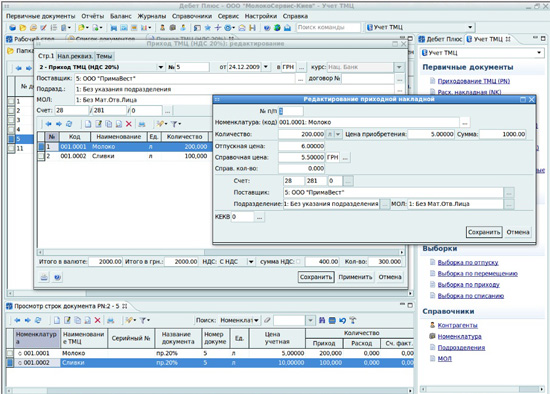Click printer icon in receipt dialog toolbar
The width and height of the screenshot is (550, 394).
142,124
